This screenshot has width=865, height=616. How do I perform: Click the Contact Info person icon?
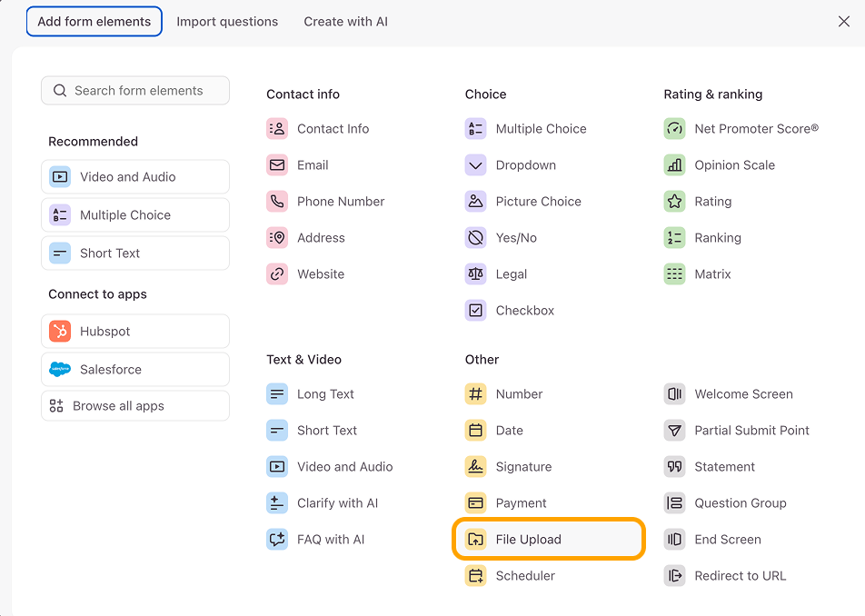[277, 128]
